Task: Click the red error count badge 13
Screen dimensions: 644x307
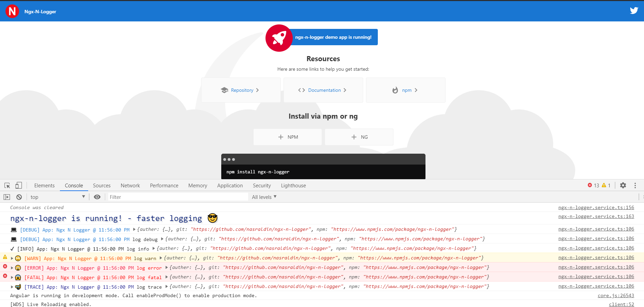Action: point(593,185)
